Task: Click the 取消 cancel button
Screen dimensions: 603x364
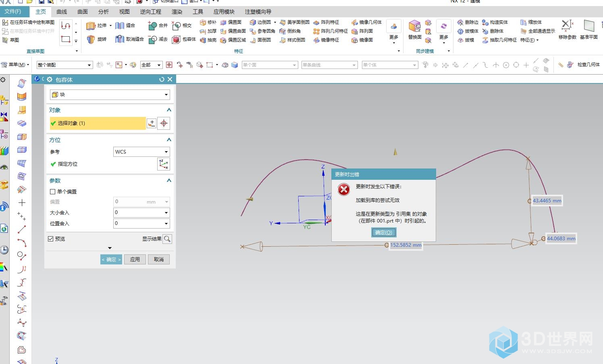Action: click(x=159, y=259)
